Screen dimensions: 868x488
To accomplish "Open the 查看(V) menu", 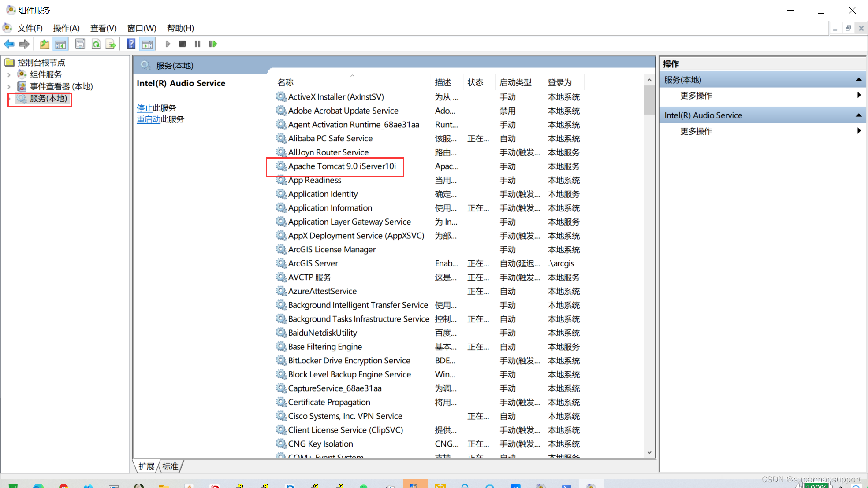I will click(104, 28).
